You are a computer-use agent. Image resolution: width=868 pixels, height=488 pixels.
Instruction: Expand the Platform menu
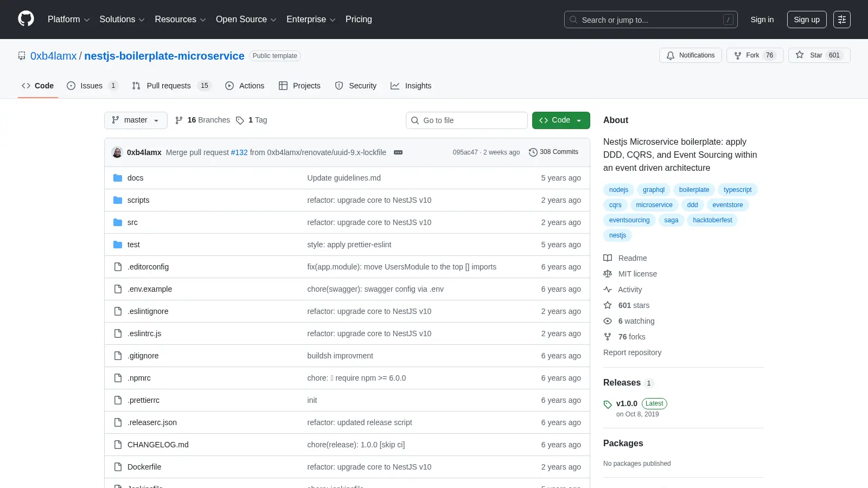pyautogui.click(x=68, y=20)
